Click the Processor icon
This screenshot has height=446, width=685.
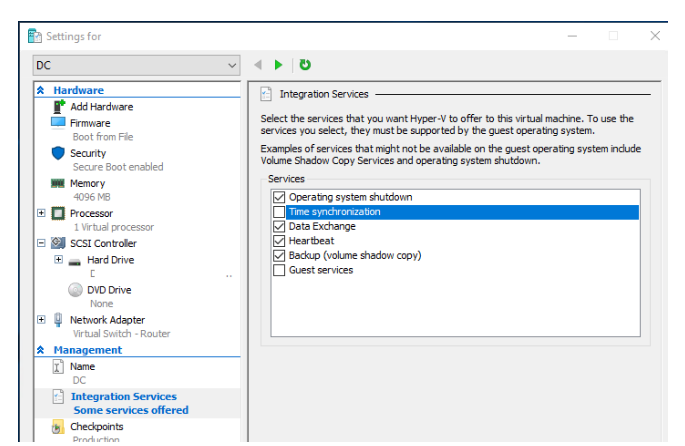tap(58, 213)
